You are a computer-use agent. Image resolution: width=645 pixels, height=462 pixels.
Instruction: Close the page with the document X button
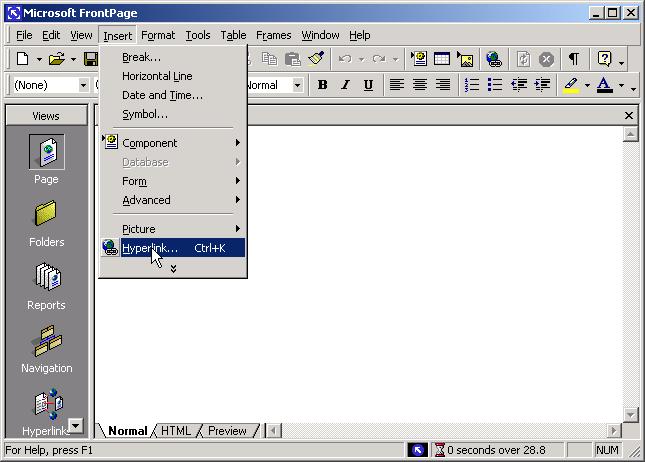click(629, 116)
